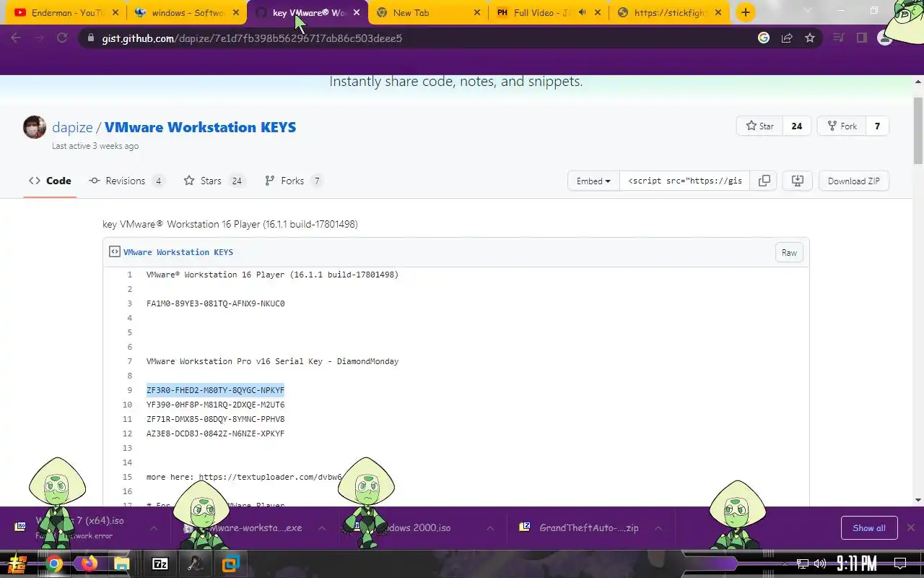This screenshot has height=578, width=924.
Task: Expand options for the Windows 2000.iso download
Action: (x=490, y=528)
